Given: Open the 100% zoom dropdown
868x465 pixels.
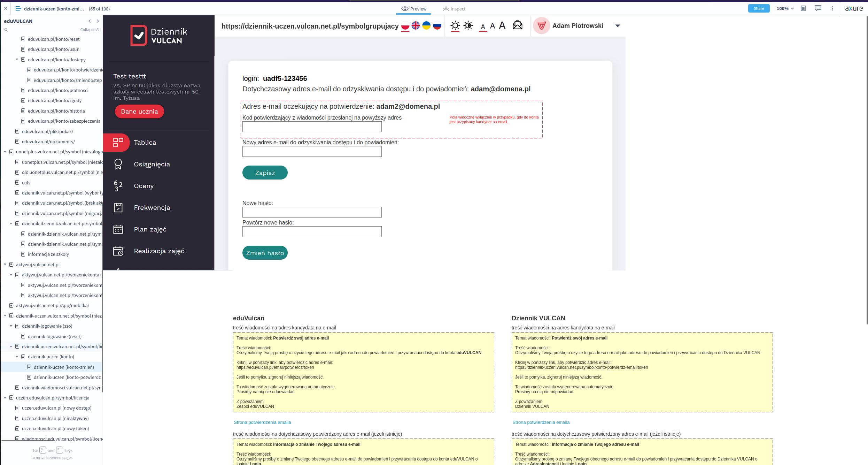Looking at the screenshot, I should [x=785, y=8].
